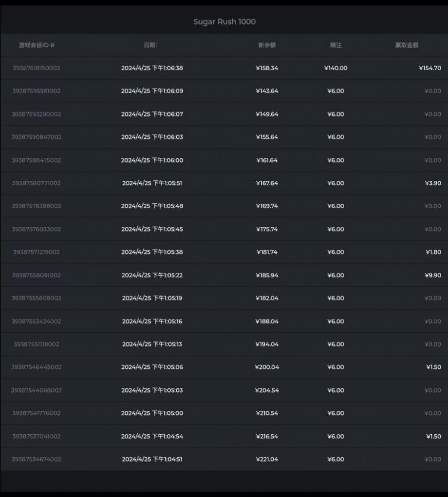Click the new balance ¥175.74
Viewport: 448px width, 497px height.
(267, 229)
